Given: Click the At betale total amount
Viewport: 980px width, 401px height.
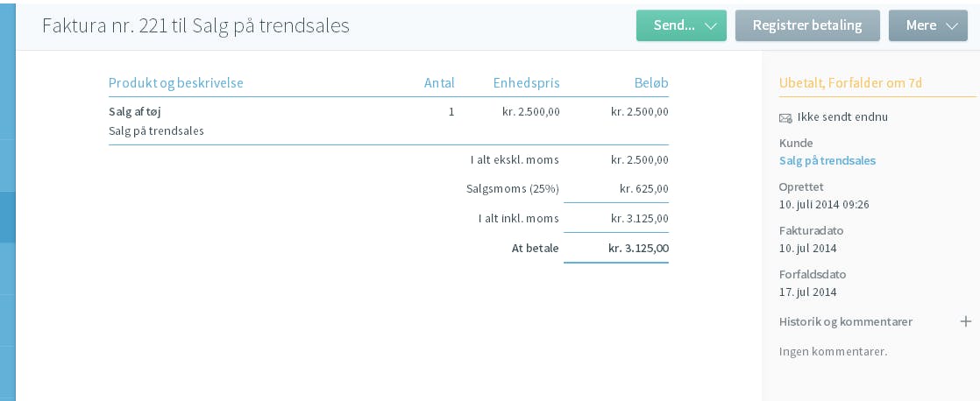Looking at the screenshot, I should pos(638,248).
